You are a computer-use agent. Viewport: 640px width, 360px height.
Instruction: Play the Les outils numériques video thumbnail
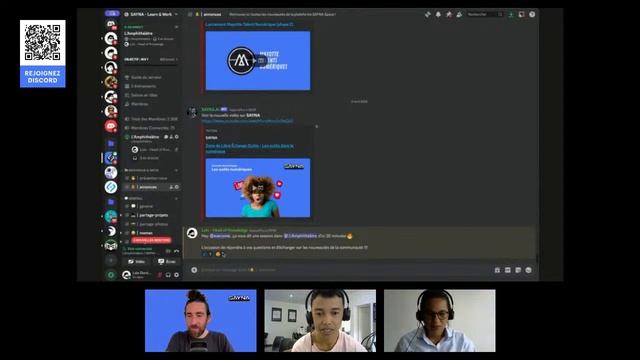[258, 188]
